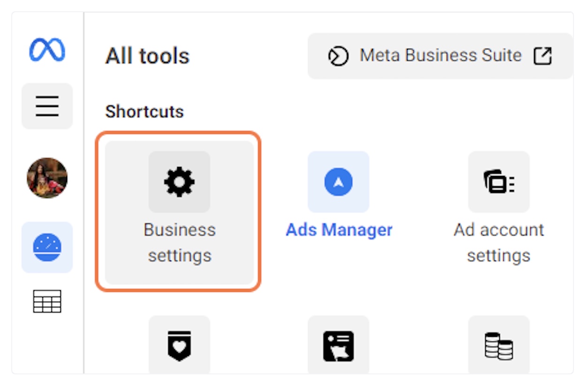Screen dimensions: 588x380
Task: Click the Shortcuts section label
Action: coord(144,112)
